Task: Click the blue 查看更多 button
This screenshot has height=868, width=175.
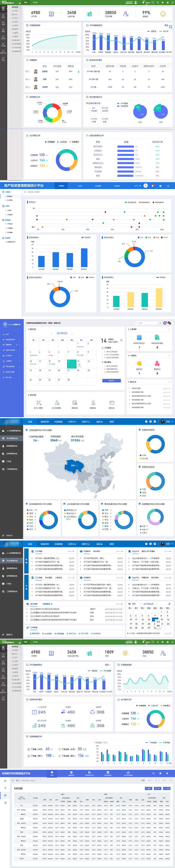Action: tap(111, 381)
